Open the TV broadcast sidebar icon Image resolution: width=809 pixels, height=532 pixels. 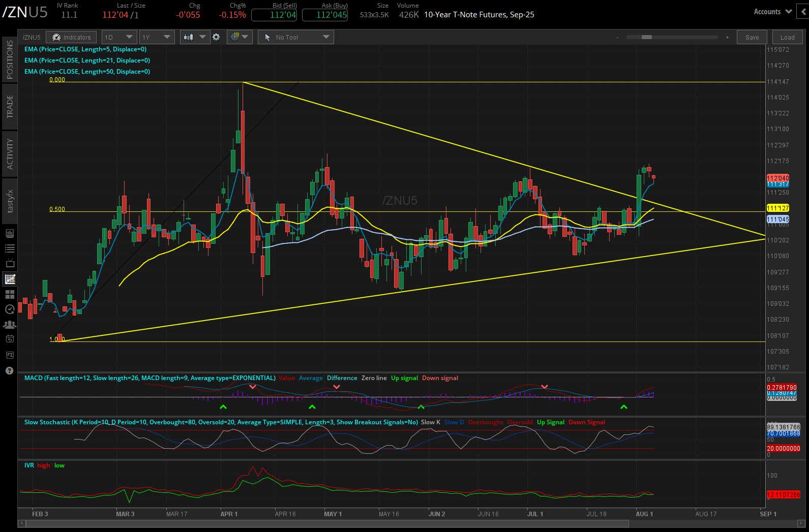pos(10,264)
